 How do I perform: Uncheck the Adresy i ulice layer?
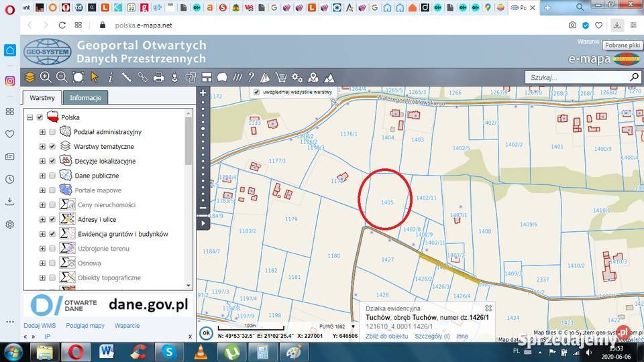click(x=52, y=219)
